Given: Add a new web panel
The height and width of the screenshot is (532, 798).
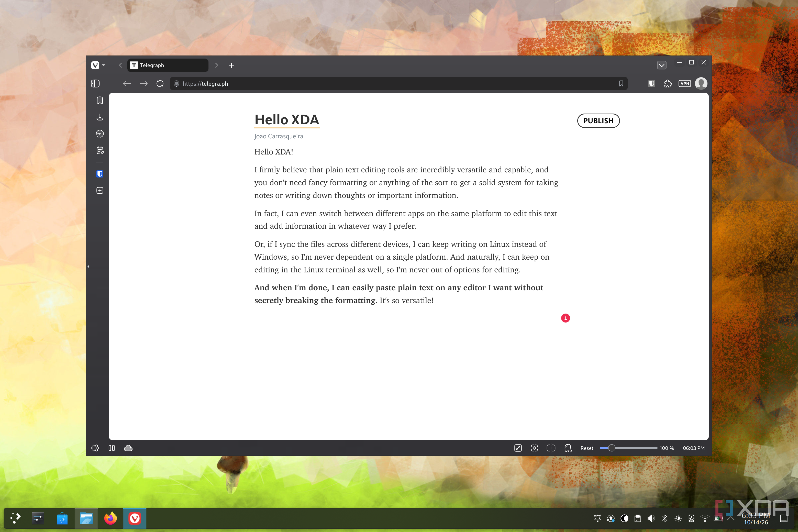Looking at the screenshot, I should click(x=100, y=190).
